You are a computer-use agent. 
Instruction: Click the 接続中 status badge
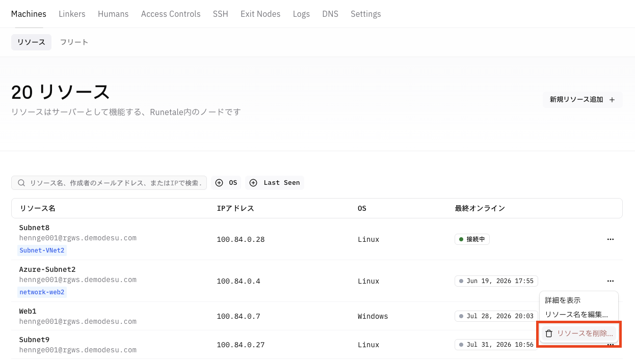pos(472,239)
